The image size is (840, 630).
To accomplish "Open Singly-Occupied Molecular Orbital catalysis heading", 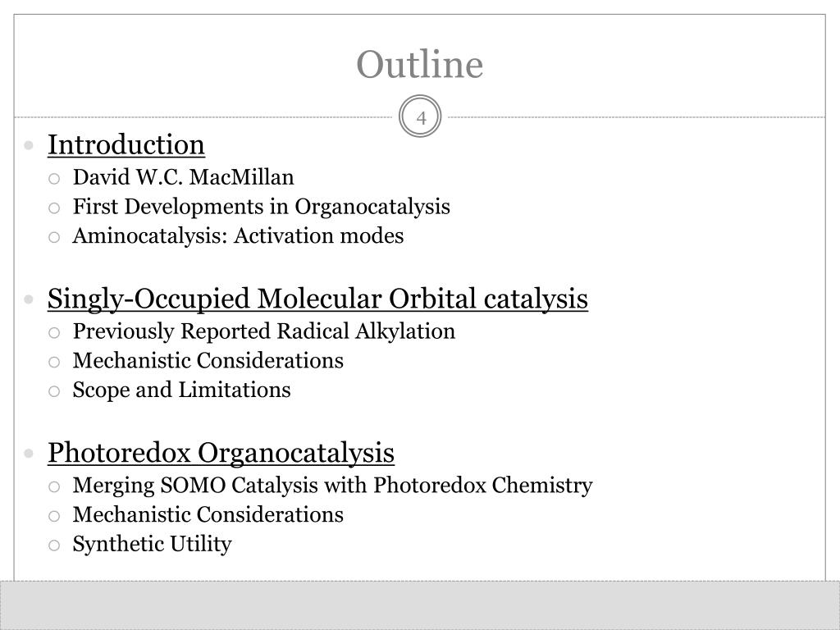I will (x=317, y=299).
